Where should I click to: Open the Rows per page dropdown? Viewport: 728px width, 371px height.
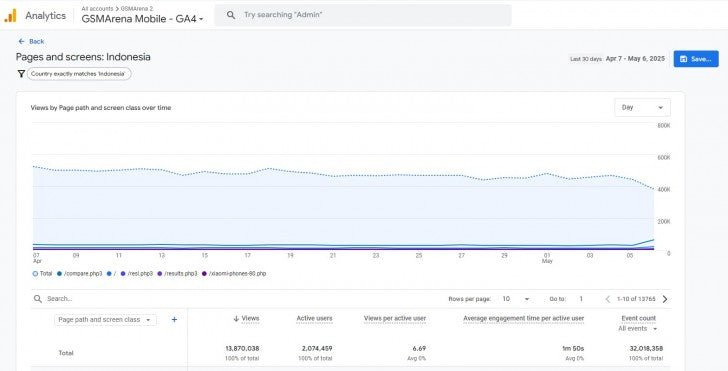point(515,299)
